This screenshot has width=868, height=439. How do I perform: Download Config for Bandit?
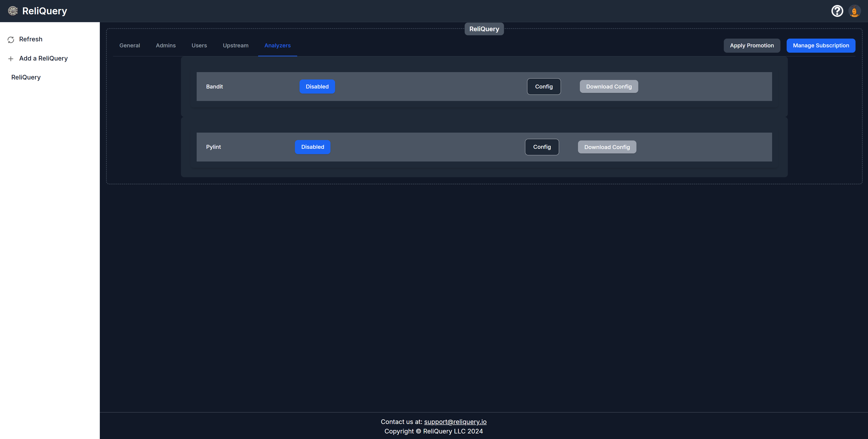(608, 87)
